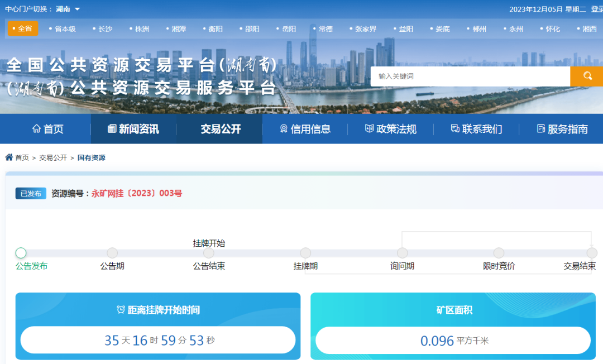Click the alarm clock countdown icon
The height and width of the screenshot is (364, 603).
click(x=121, y=310)
